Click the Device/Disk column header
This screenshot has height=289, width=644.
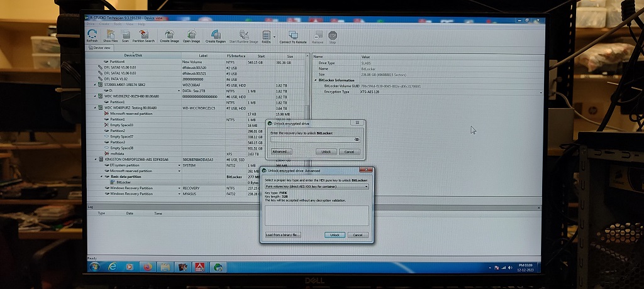tap(133, 56)
